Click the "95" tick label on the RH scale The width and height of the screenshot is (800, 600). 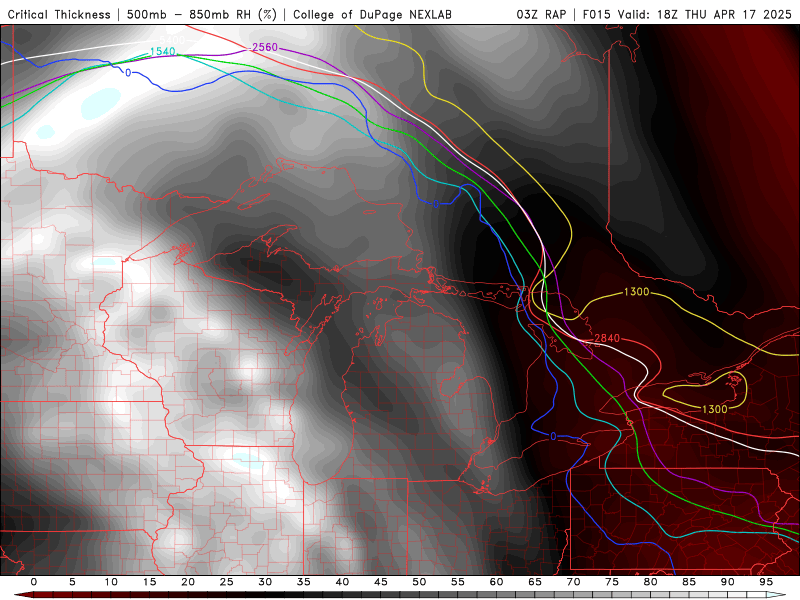pyautogui.click(x=766, y=582)
